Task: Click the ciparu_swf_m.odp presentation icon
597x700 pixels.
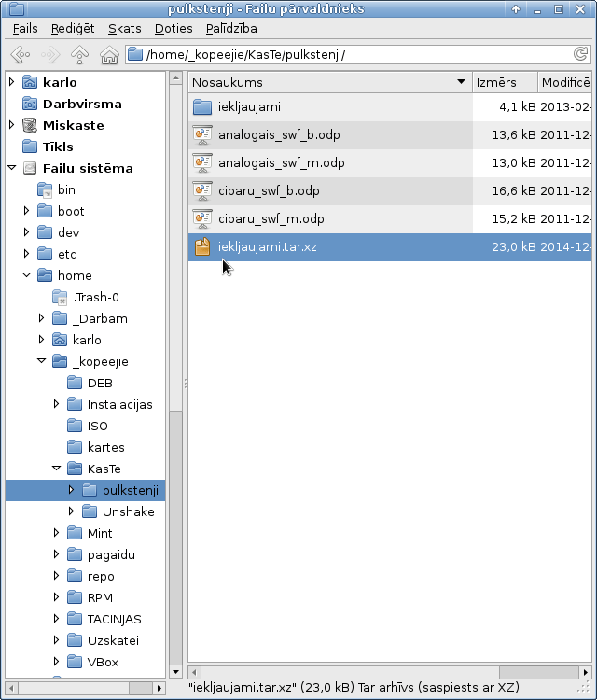Action: tap(202, 219)
